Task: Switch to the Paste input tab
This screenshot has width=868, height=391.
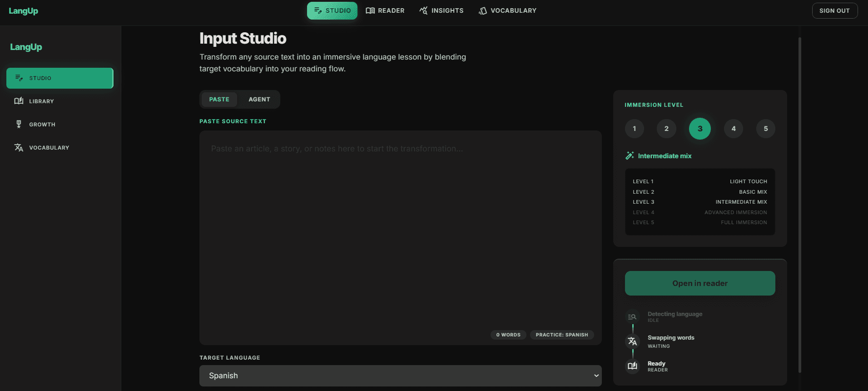Action: point(219,99)
